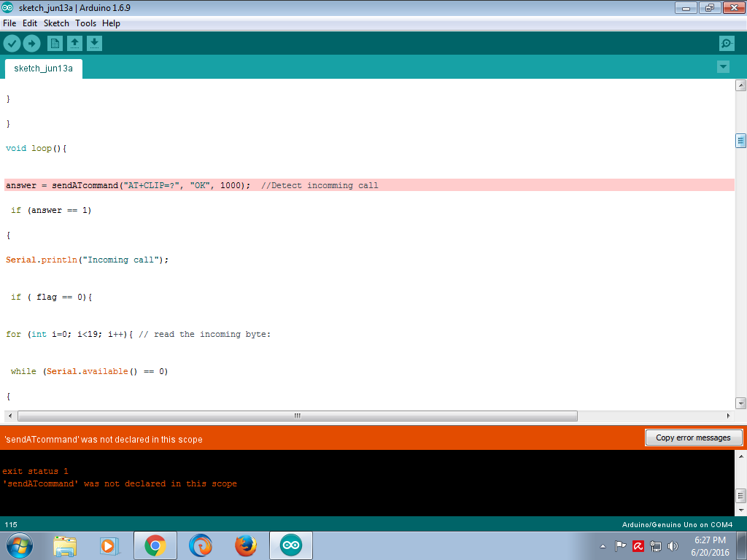
Task: Click the horizontal scrollbar thumb
Action: [x=298, y=416]
